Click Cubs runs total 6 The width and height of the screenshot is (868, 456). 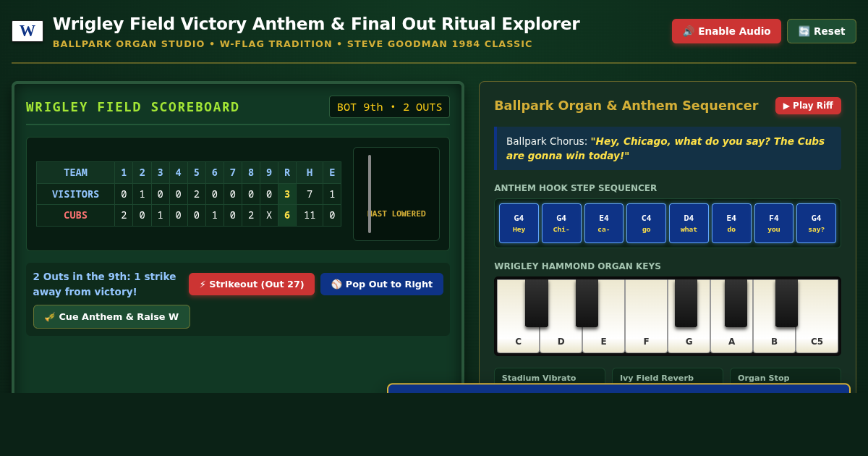click(287, 215)
